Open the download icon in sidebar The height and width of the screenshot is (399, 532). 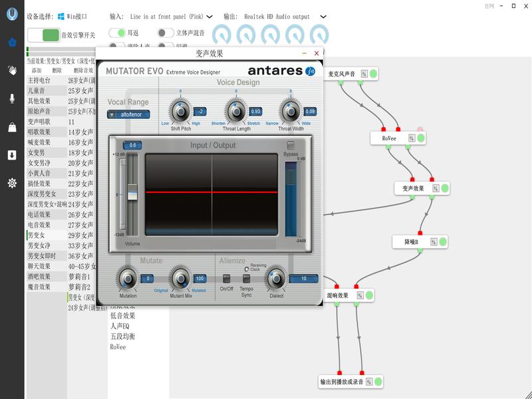pos(12,155)
